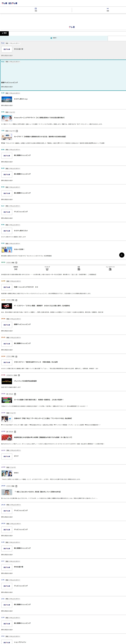Open プレイバック日本歌手協会歌謡祭 thumbnail
This screenshot has width=126, height=644.
click(7, 381)
